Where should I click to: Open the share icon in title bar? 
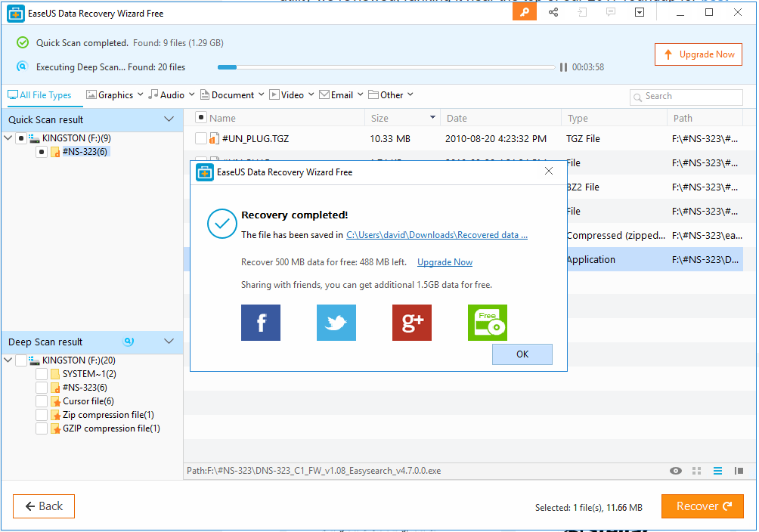(553, 13)
